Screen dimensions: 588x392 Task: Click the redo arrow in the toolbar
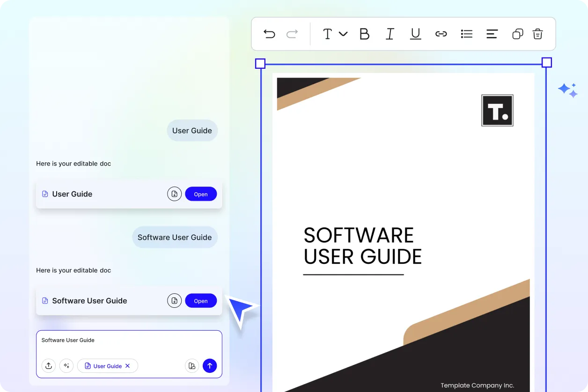click(x=292, y=34)
